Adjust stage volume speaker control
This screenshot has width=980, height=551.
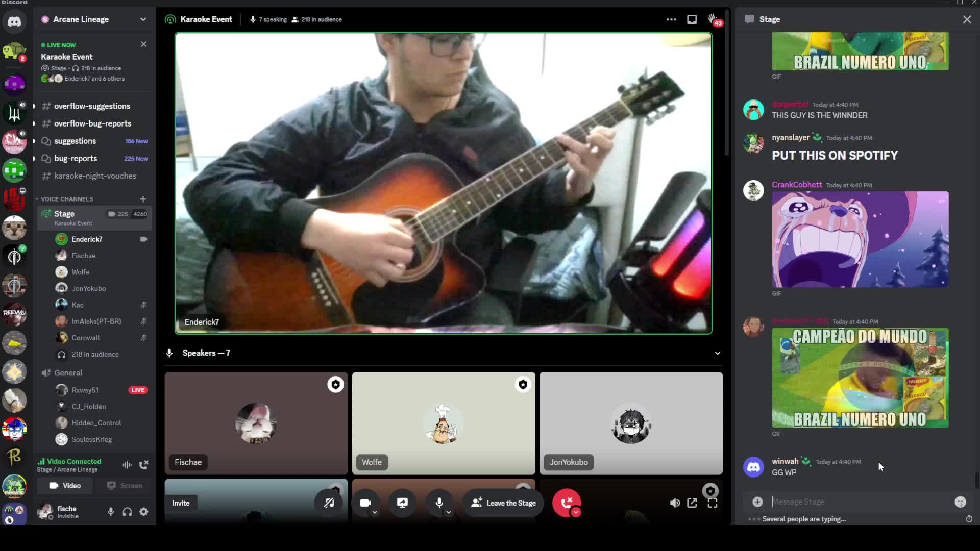[675, 503]
